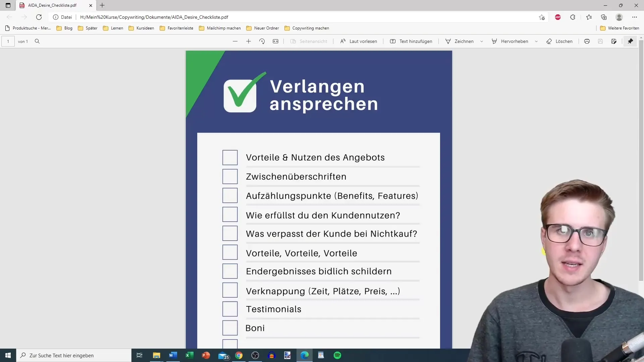Image resolution: width=644 pixels, height=362 pixels.
Task: Check the Endergebnisses bidlich schildern box
Action: (x=230, y=271)
